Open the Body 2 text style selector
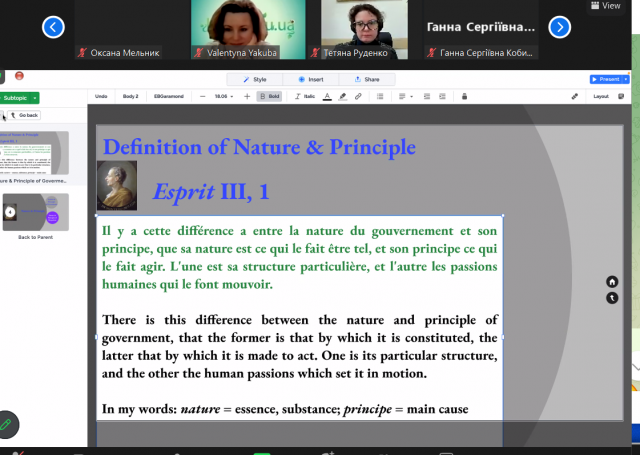 (131, 96)
